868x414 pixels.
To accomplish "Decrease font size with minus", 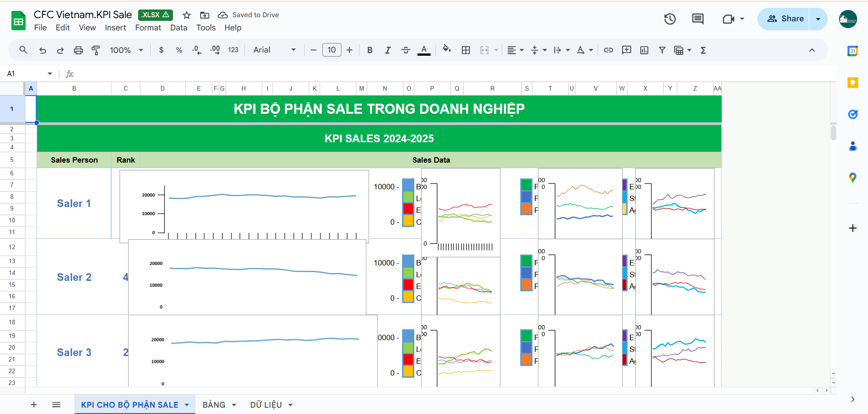I will pyautogui.click(x=313, y=50).
